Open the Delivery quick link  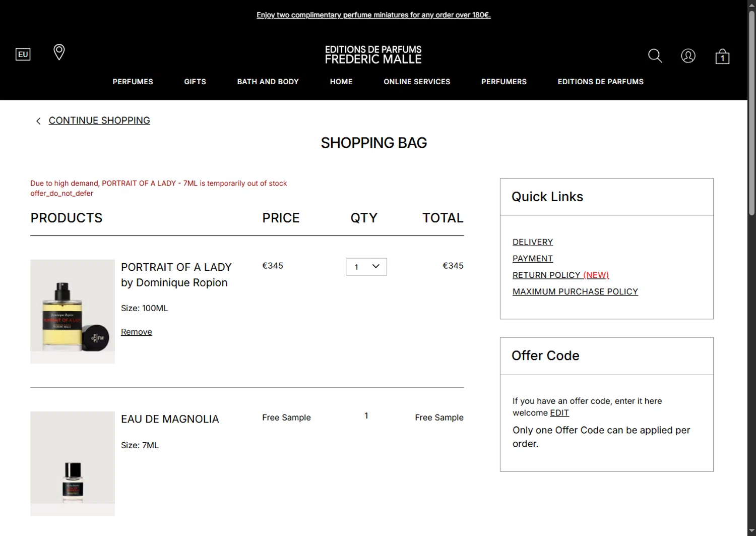pos(533,242)
